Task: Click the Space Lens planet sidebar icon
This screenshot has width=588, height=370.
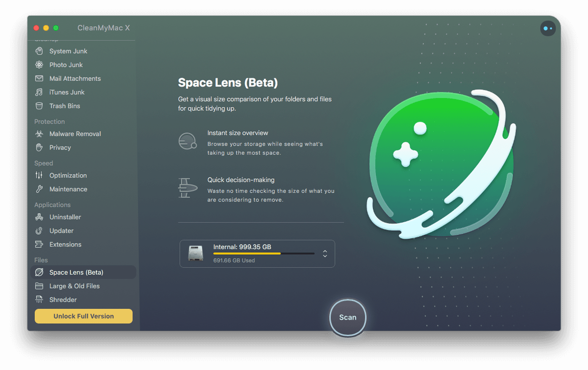Action: [x=39, y=272]
